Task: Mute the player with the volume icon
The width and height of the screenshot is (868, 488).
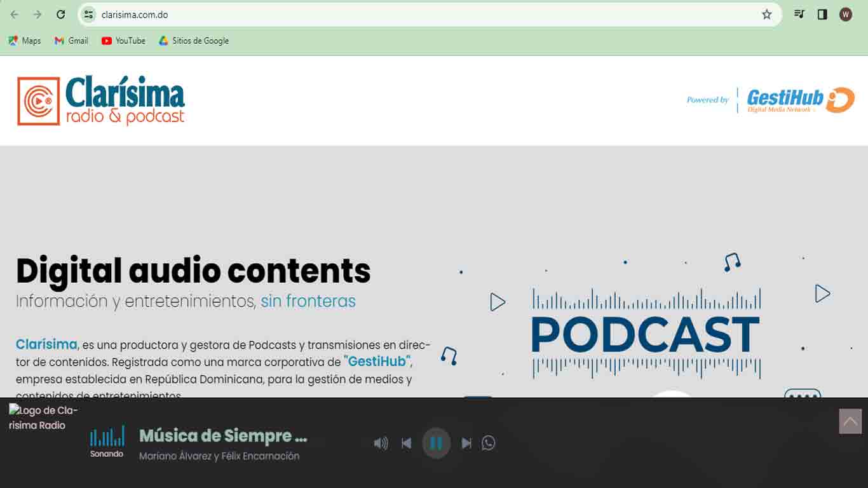Action: pyautogui.click(x=381, y=444)
